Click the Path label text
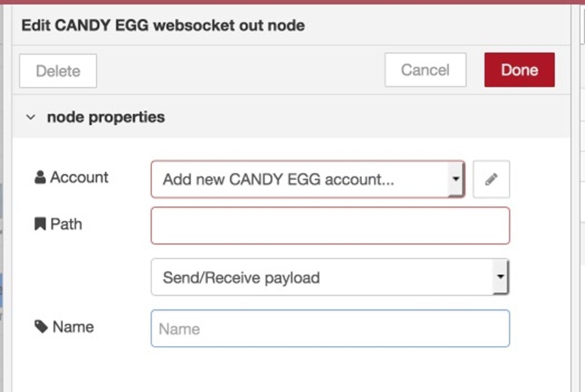 [x=66, y=224]
